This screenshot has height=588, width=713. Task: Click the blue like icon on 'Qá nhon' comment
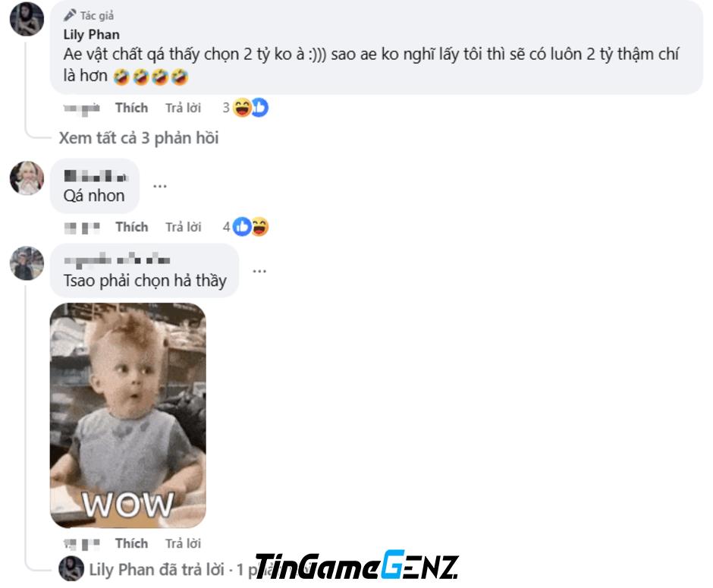[x=242, y=227]
